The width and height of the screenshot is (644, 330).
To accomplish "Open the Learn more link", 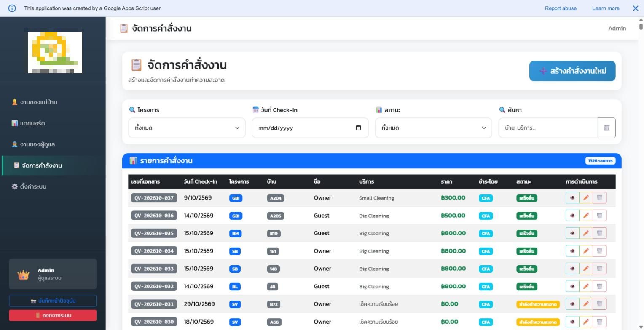I will (x=606, y=8).
